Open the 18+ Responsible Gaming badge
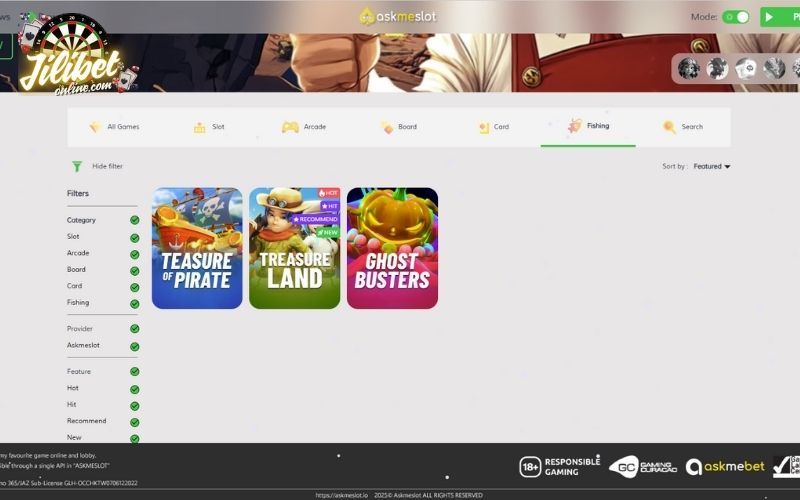This screenshot has height=500, width=800. (559, 466)
